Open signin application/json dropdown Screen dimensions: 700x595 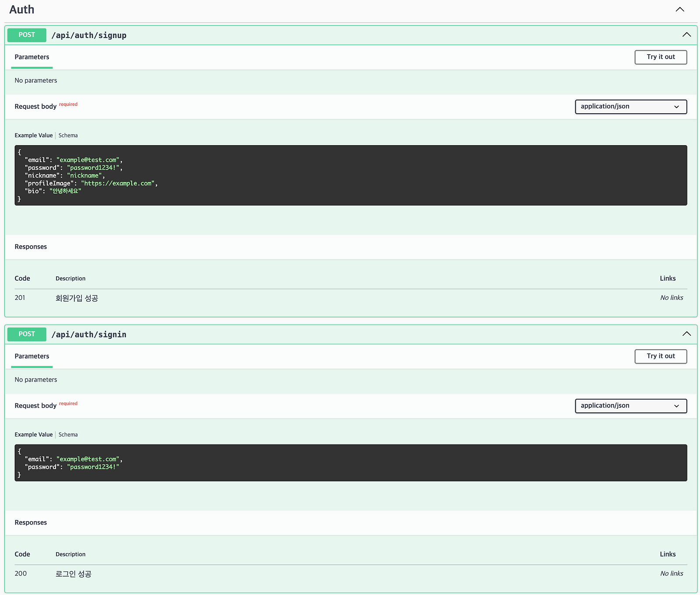point(630,406)
